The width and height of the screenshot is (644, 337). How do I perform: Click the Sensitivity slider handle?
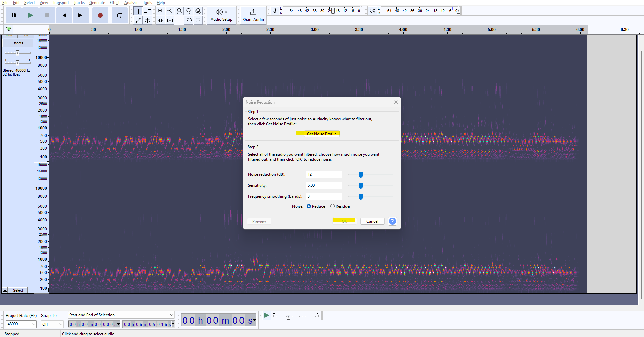click(x=361, y=186)
